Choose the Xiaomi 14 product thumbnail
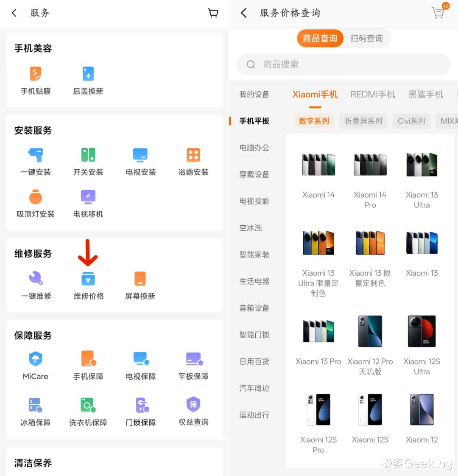 pyautogui.click(x=318, y=165)
